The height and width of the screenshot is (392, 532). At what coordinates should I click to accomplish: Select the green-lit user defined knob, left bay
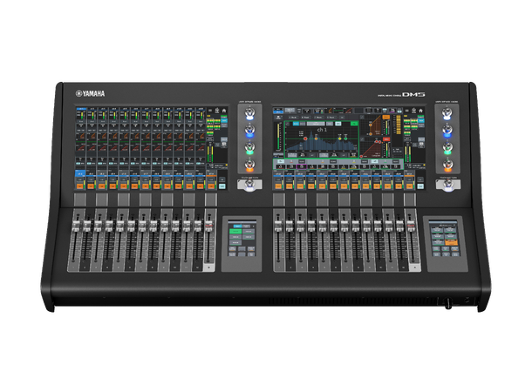pos(249,148)
